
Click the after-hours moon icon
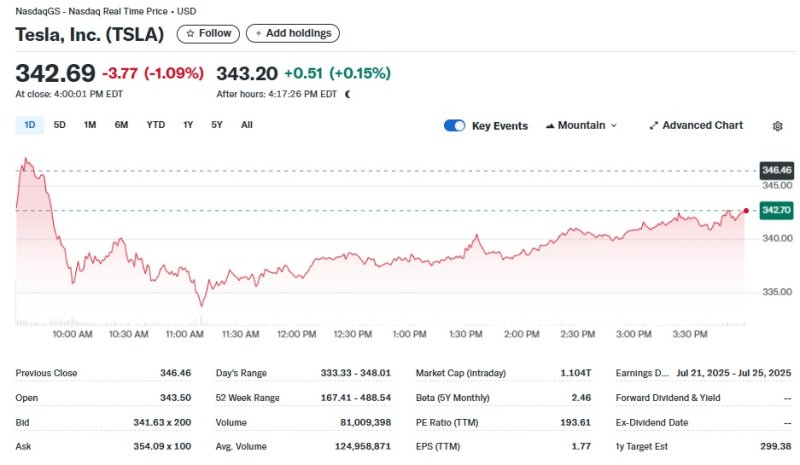pos(348,94)
